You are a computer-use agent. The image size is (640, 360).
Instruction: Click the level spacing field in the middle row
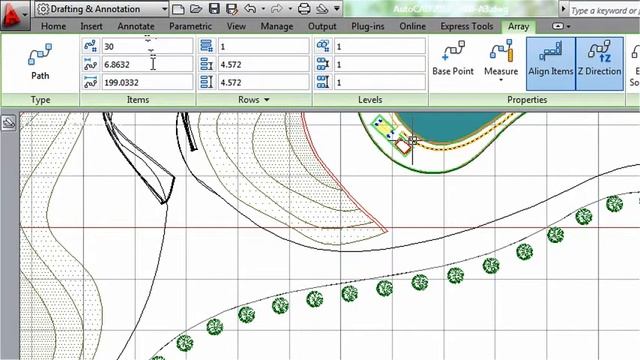(x=380, y=64)
